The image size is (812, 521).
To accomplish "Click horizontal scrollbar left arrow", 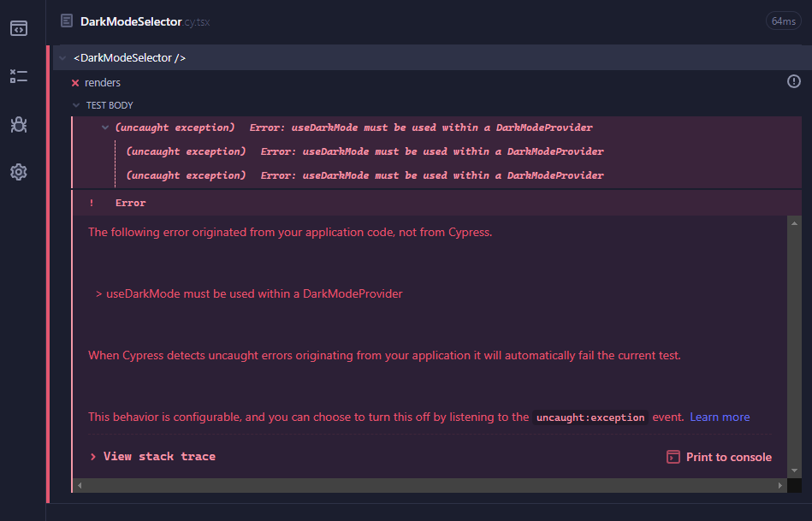I will point(80,485).
